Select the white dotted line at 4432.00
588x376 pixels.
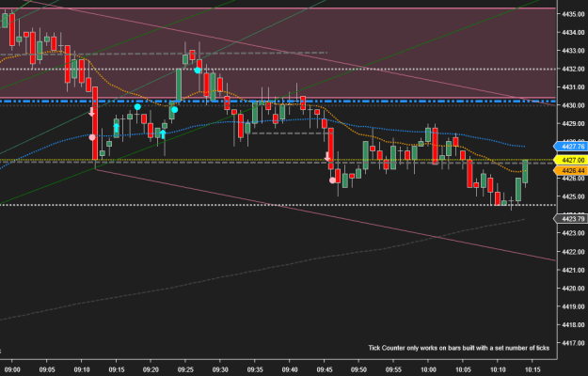tap(278, 69)
